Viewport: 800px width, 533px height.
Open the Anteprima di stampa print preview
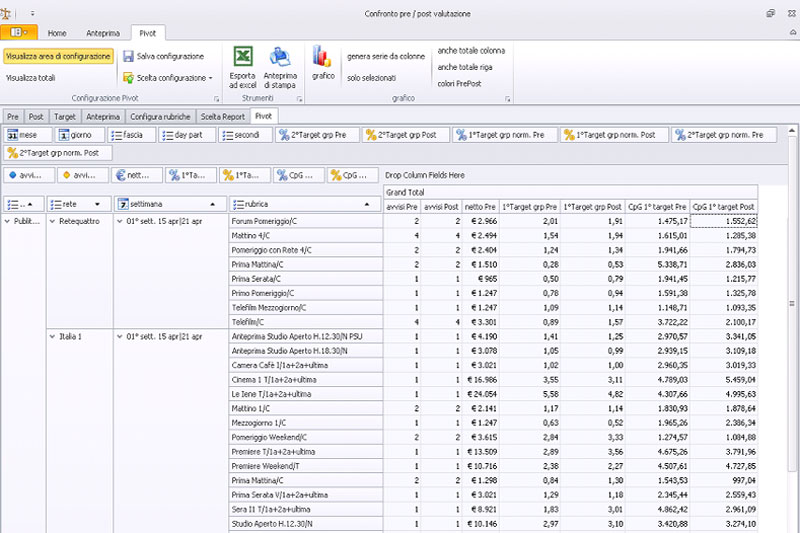279,58
